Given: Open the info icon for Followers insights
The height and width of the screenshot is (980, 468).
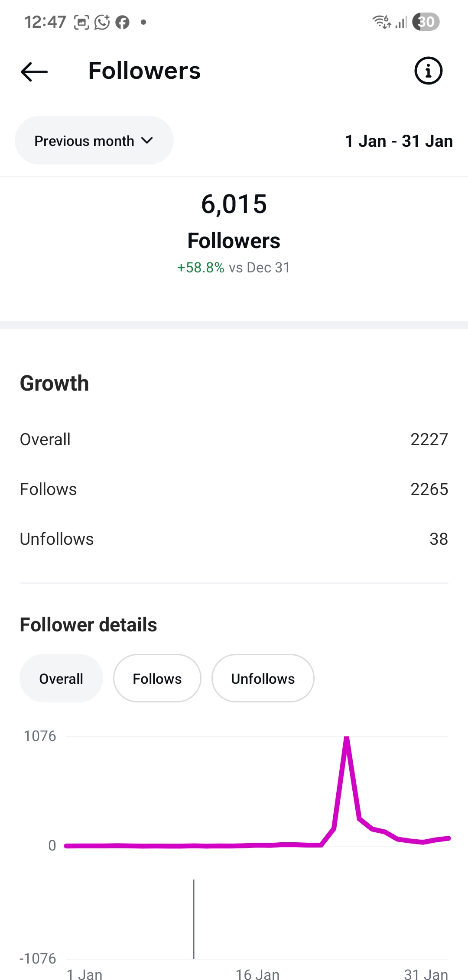Looking at the screenshot, I should click(428, 71).
